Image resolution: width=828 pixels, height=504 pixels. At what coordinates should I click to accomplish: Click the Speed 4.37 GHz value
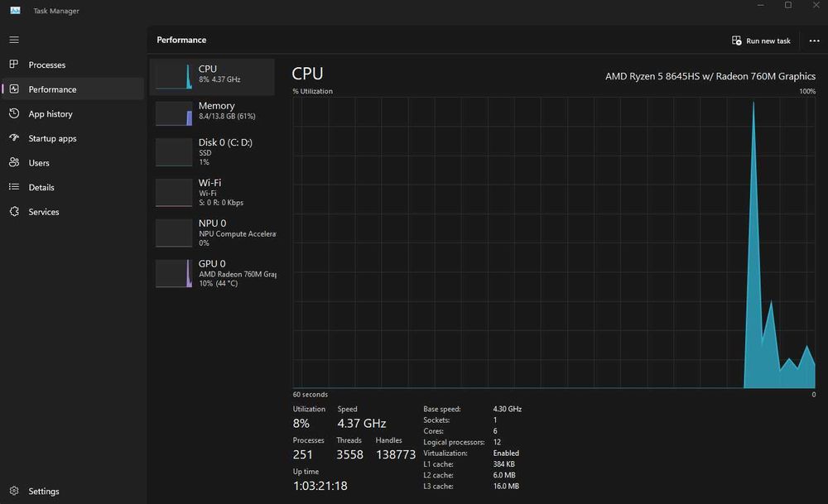[x=362, y=423]
